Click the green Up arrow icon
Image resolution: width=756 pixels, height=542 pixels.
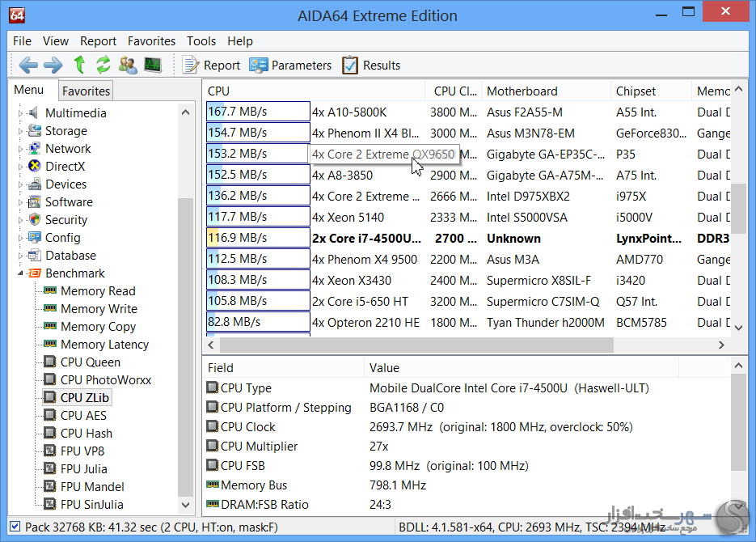point(79,66)
